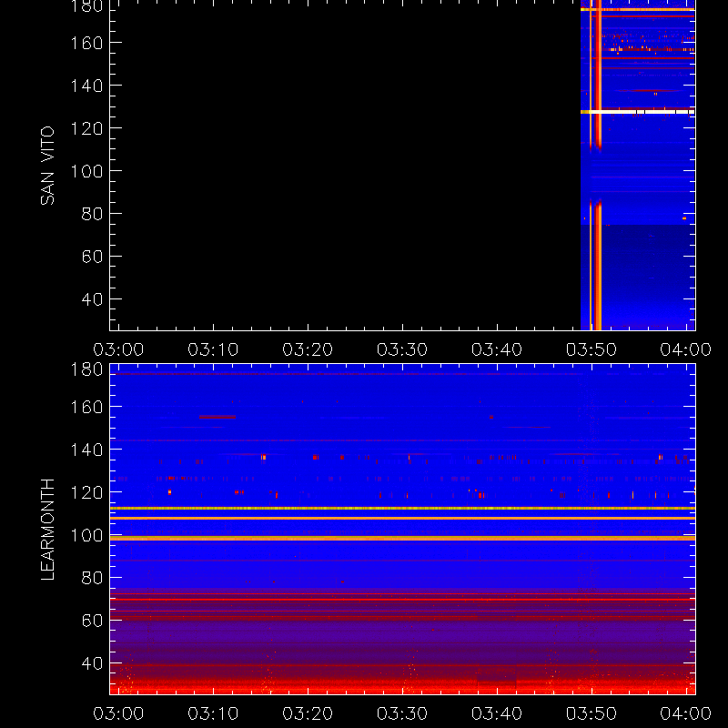This screenshot has width=728, height=728.
Task: Select 40 on the San Vito frequency axis
Action: pos(92,299)
